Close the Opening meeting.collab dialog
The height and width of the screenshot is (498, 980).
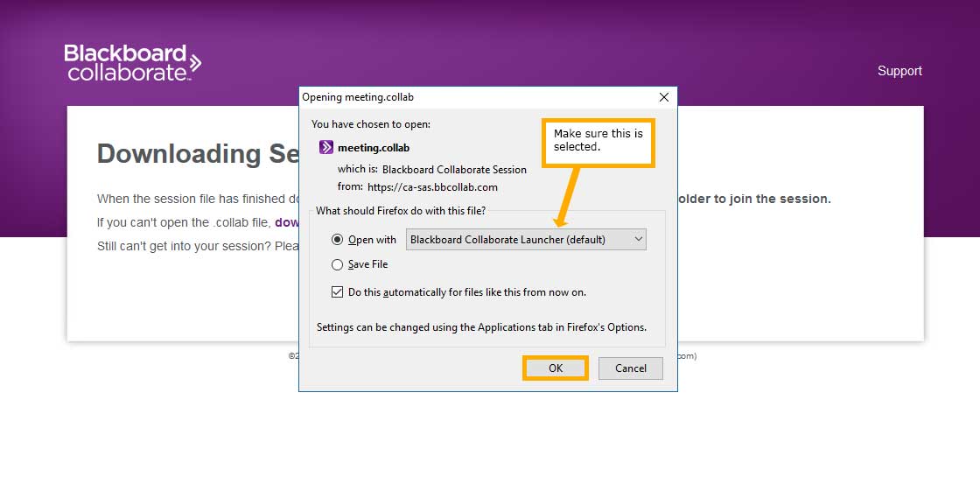click(664, 97)
